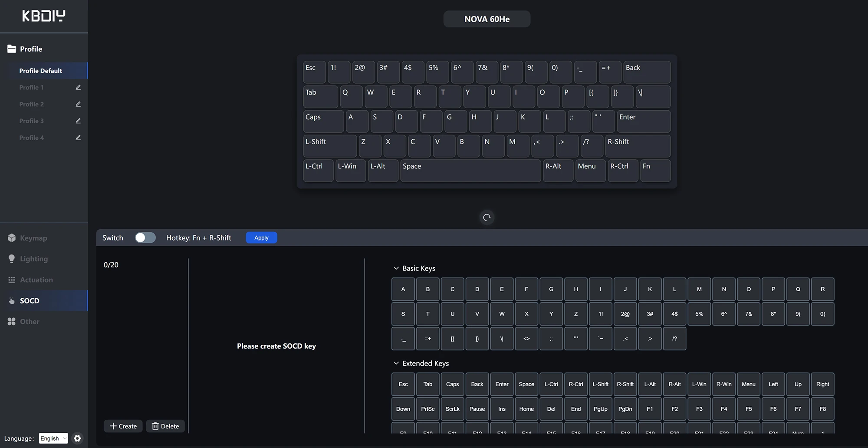Open Keymap section via cube icon
868x448 pixels.
(12, 238)
